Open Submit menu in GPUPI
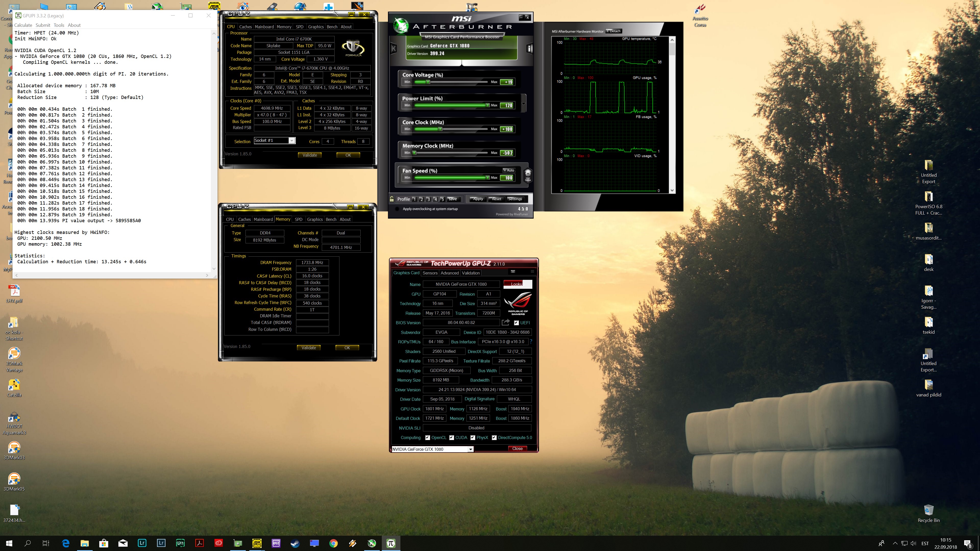The width and height of the screenshot is (980, 551). click(43, 25)
